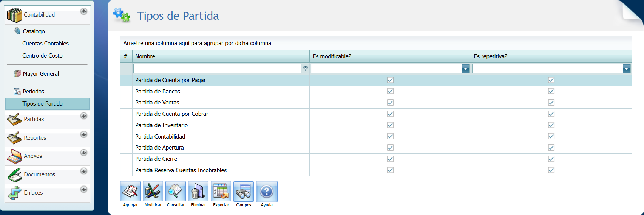644x215 pixels.
Task: Select row Partida de Cuenta por Cobrar
Action: click(x=376, y=114)
